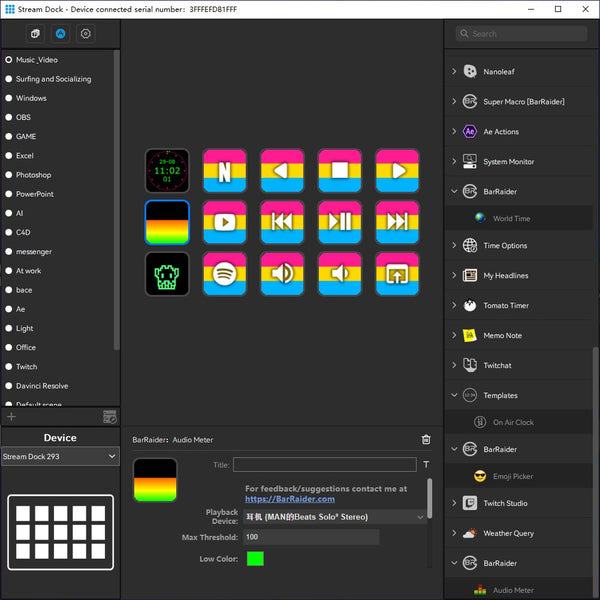Click the green pixel robot key

tap(167, 274)
